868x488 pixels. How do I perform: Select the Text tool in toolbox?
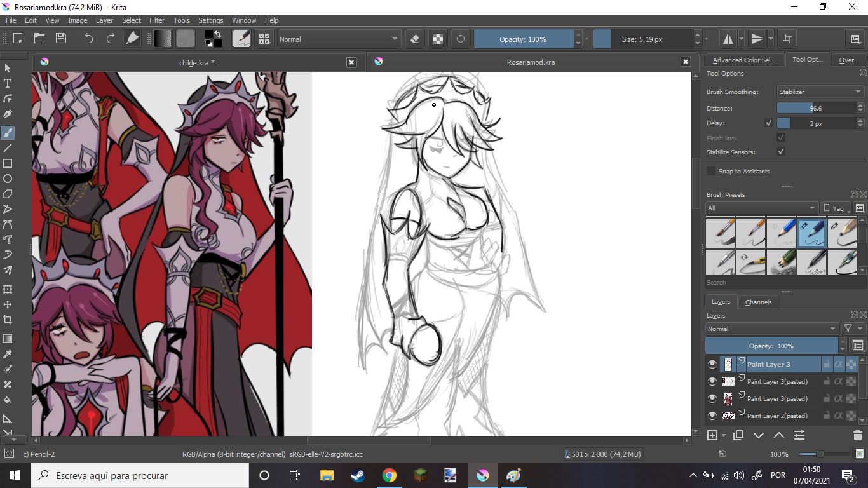[8, 83]
